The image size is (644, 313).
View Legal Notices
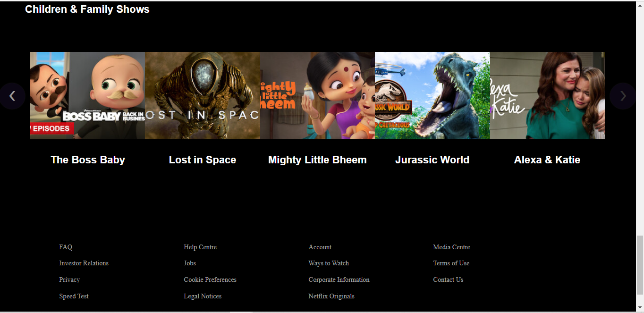(x=203, y=296)
